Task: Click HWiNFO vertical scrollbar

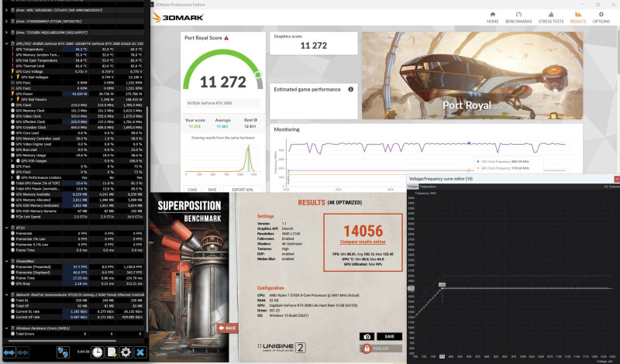Action: (147, 219)
